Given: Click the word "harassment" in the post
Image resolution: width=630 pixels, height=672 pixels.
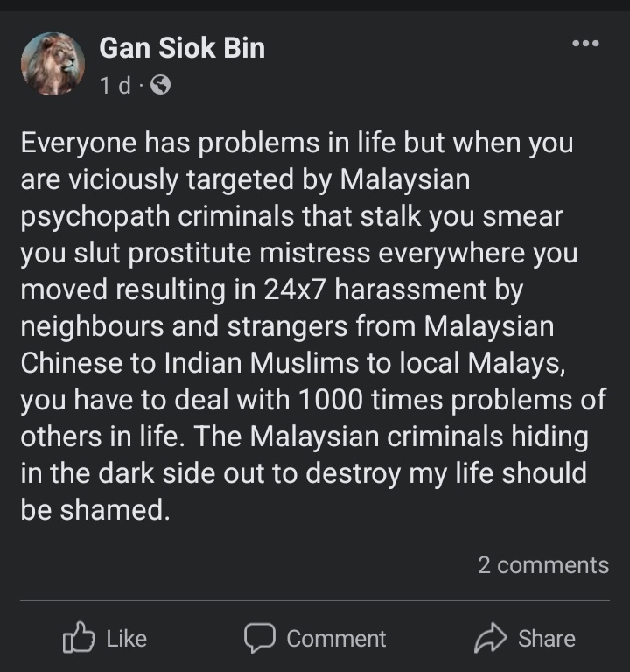Looking at the screenshot, I should (410, 290).
